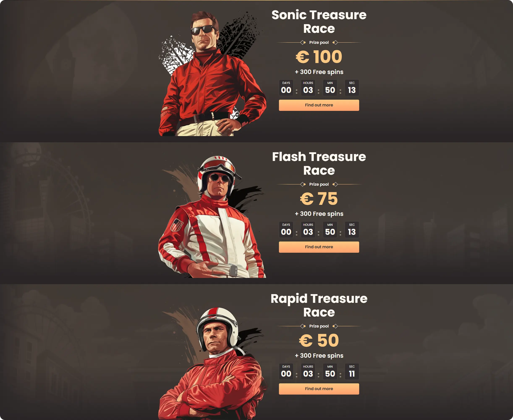
Task: Open the Sonic Treasure Race title
Action: click(x=319, y=22)
